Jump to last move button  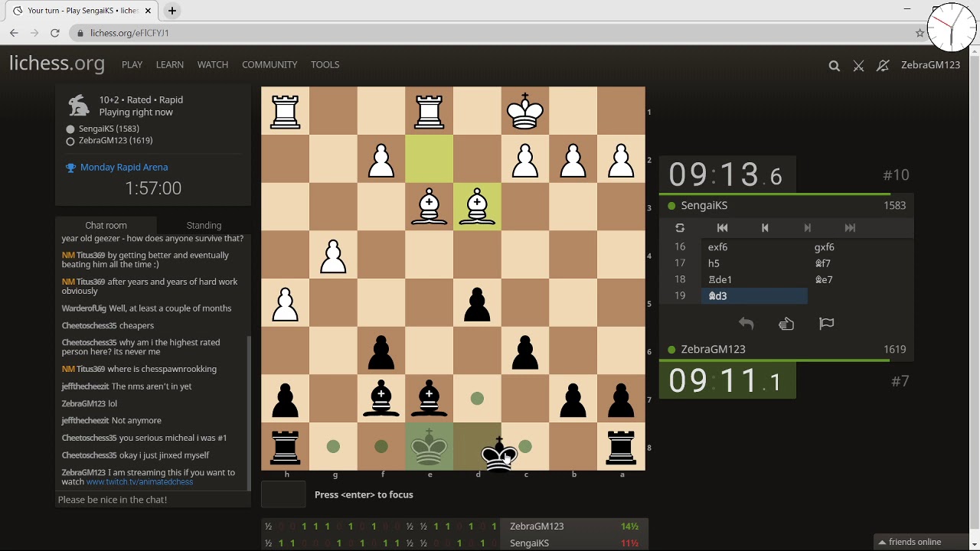[850, 228]
